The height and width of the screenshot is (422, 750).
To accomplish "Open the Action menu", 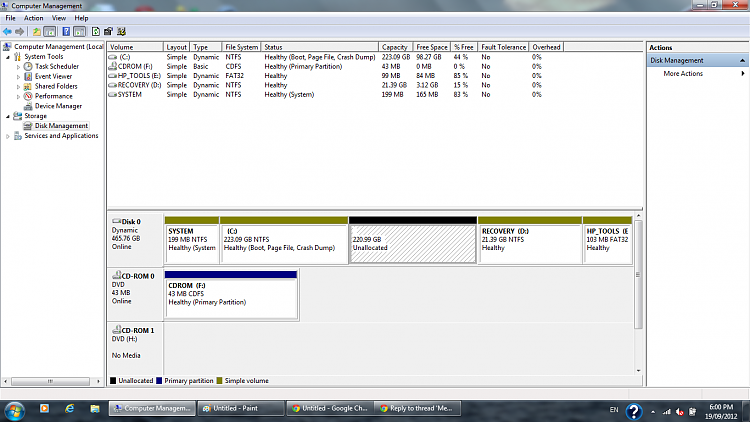I will pos(33,18).
